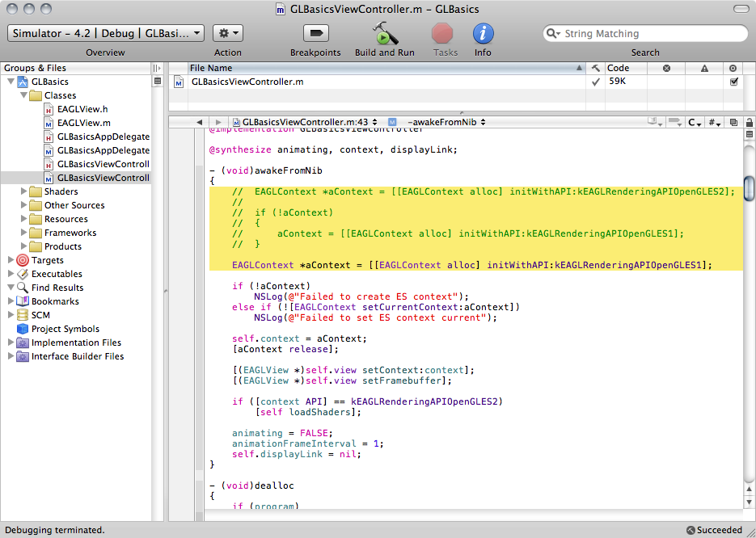
Task: Open the # included files popup
Action: click(714, 122)
